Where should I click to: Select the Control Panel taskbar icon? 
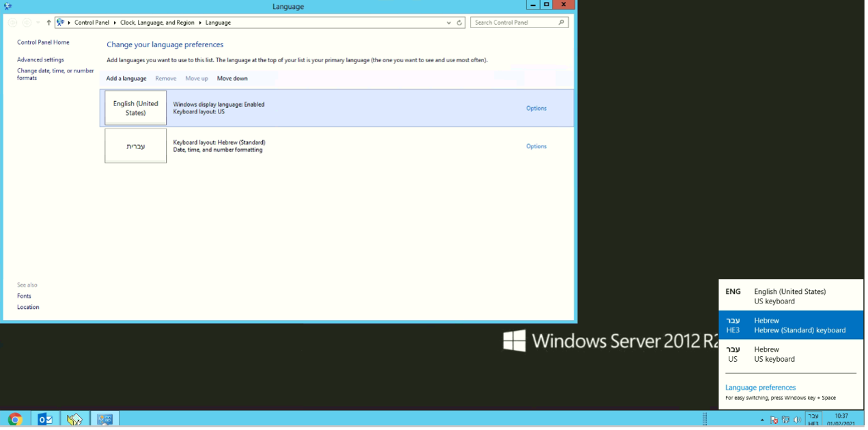(104, 419)
